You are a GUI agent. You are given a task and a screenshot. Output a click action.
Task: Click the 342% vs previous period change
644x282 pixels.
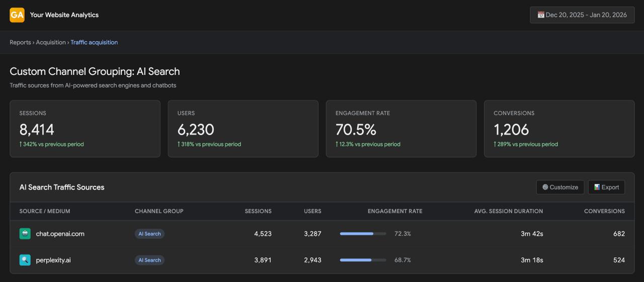52,144
